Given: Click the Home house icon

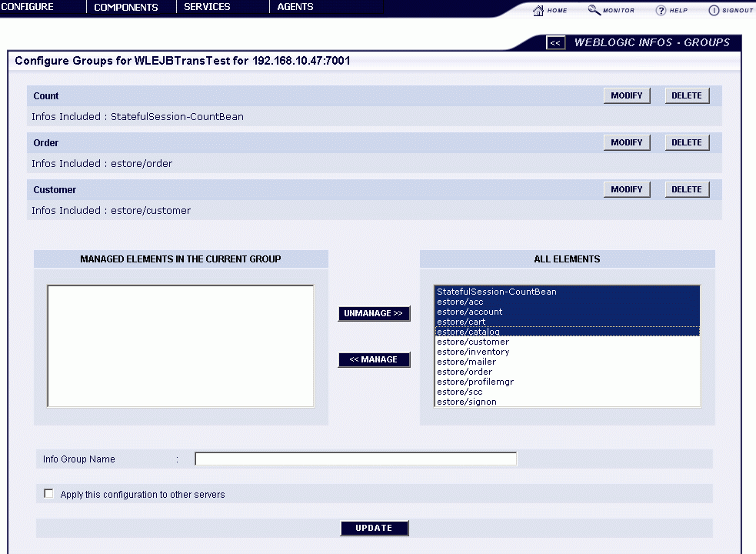Looking at the screenshot, I should (538, 10).
